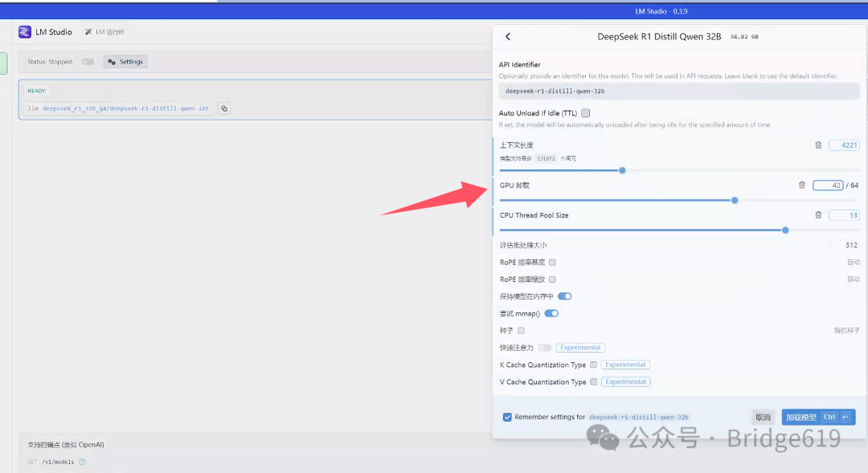The height and width of the screenshot is (473, 868).
Task: Enable Auto Unload If Idle (TTL) checkbox
Action: pos(585,113)
